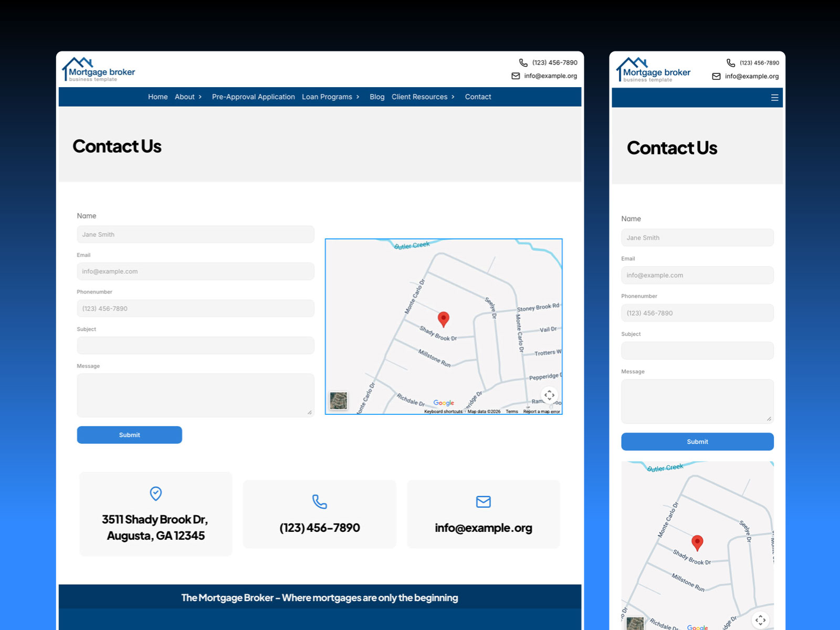Click info@example.org link in mobile header
Image resolution: width=840 pixels, height=630 pixels.
pos(752,77)
